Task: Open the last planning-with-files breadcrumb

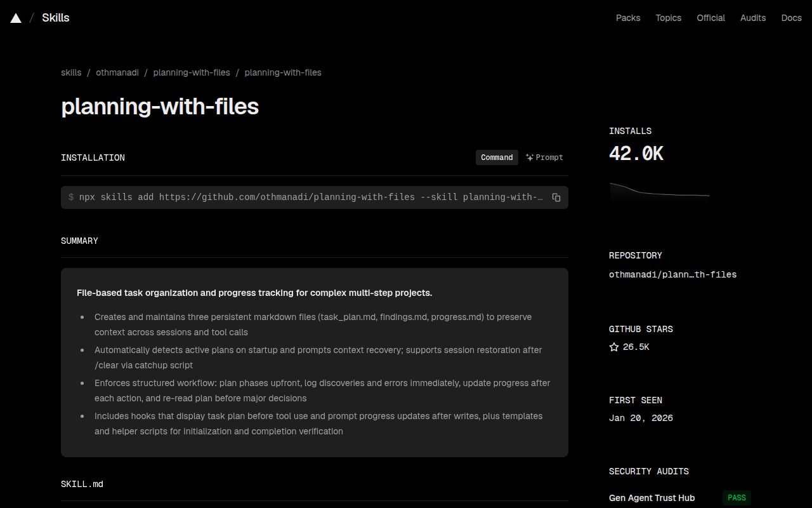Action: coord(283,72)
